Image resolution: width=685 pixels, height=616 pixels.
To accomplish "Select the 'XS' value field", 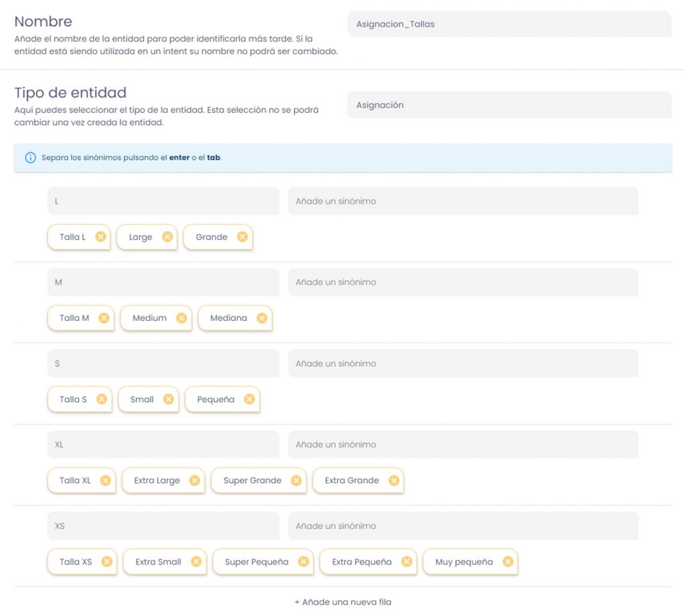I will (x=163, y=526).
